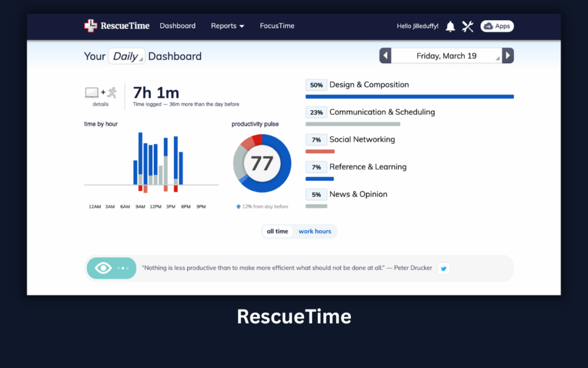
Task: Open notifications via the bell icon
Action: click(450, 26)
